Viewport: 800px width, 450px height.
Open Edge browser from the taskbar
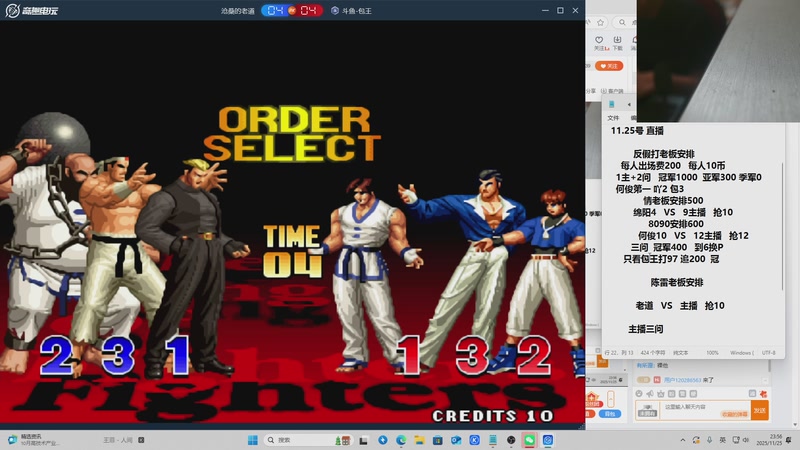[401, 440]
